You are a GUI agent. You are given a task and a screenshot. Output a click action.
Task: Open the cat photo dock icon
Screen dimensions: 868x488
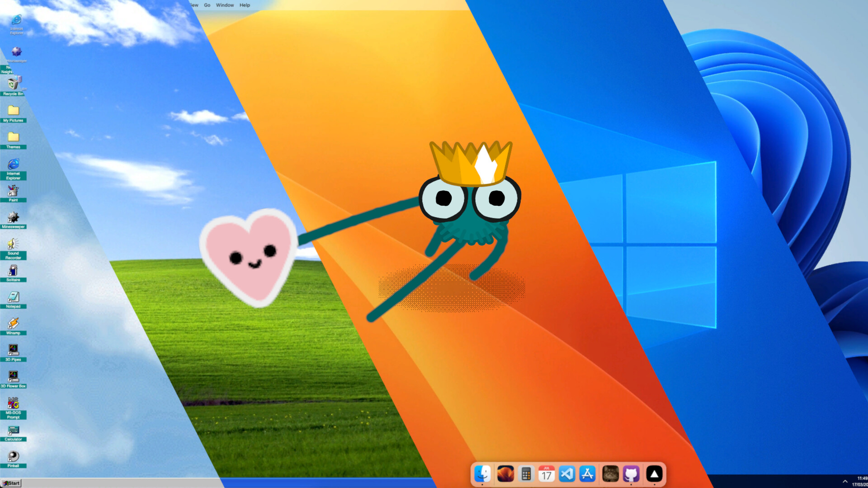coord(610,474)
